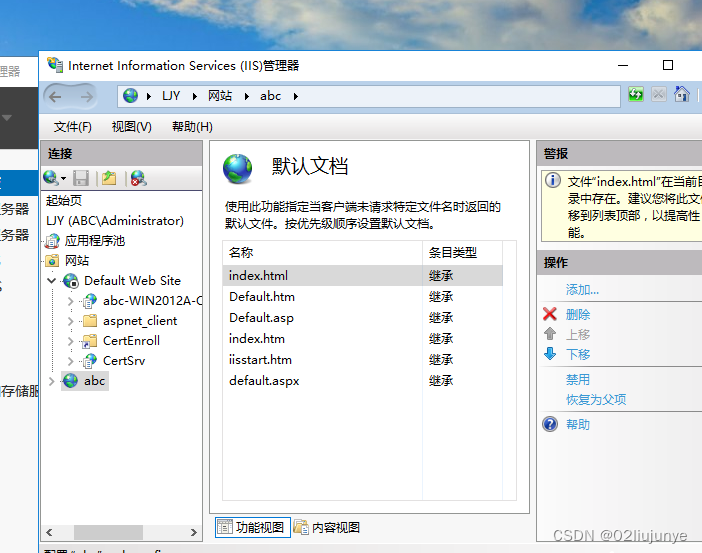Click the gray up arrow move icon
Image resolution: width=702 pixels, height=553 pixels.
pyautogui.click(x=550, y=334)
